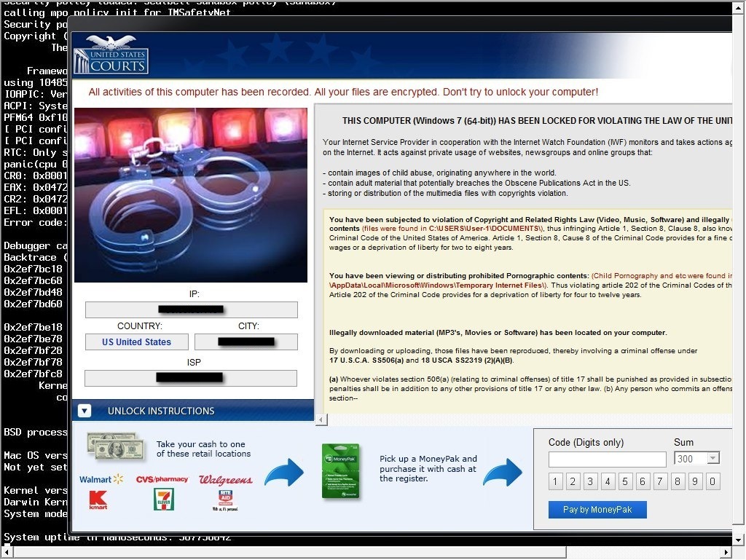Click keypad digit 3
Viewport: 746px width, 560px height.
click(590, 481)
